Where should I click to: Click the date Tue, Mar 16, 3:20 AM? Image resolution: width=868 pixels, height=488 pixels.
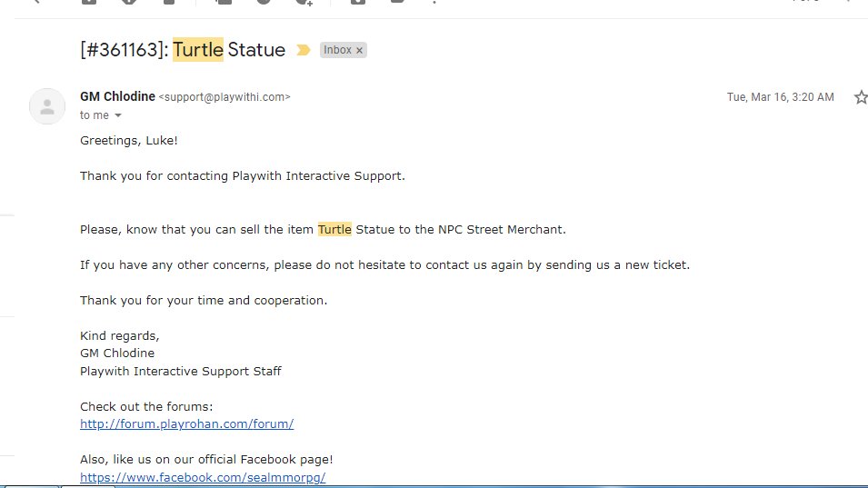[x=780, y=97]
